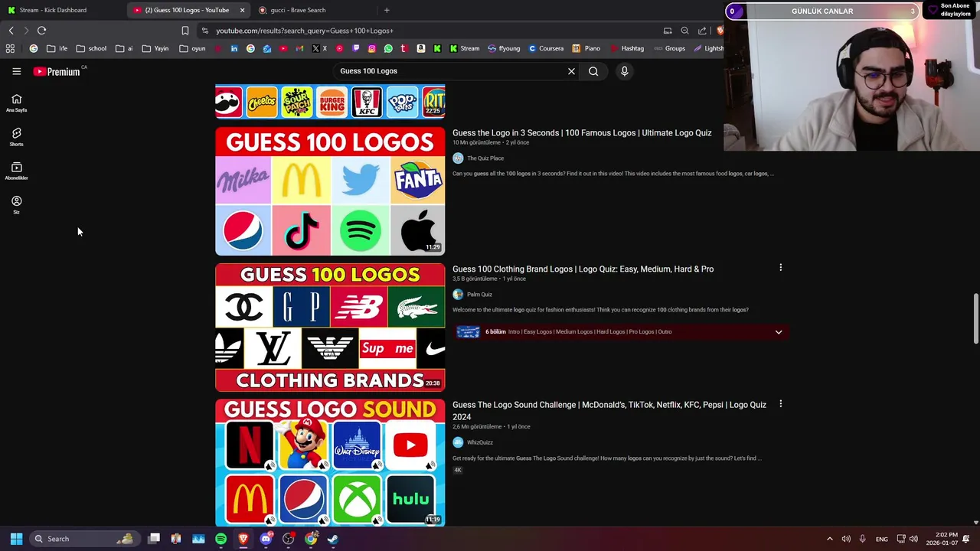This screenshot has width=980, height=551.
Task: Open the Windows Start menu
Action: pyautogui.click(x=16, y=539)
